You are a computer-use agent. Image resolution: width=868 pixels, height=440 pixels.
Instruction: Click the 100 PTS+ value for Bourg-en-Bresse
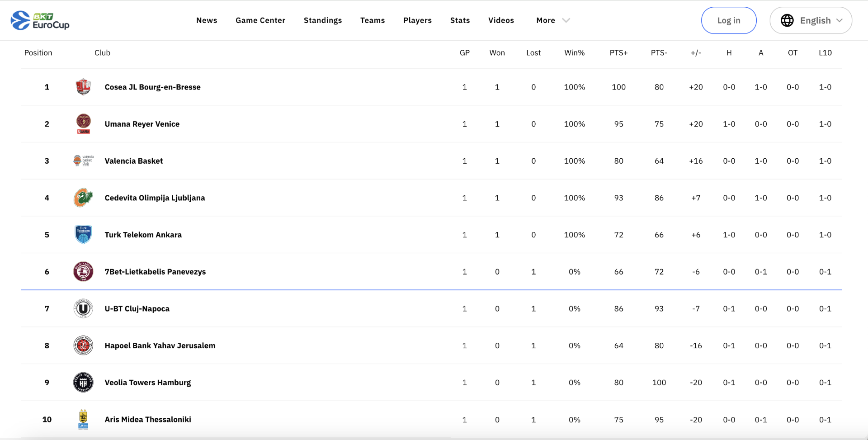coord(618,87)
